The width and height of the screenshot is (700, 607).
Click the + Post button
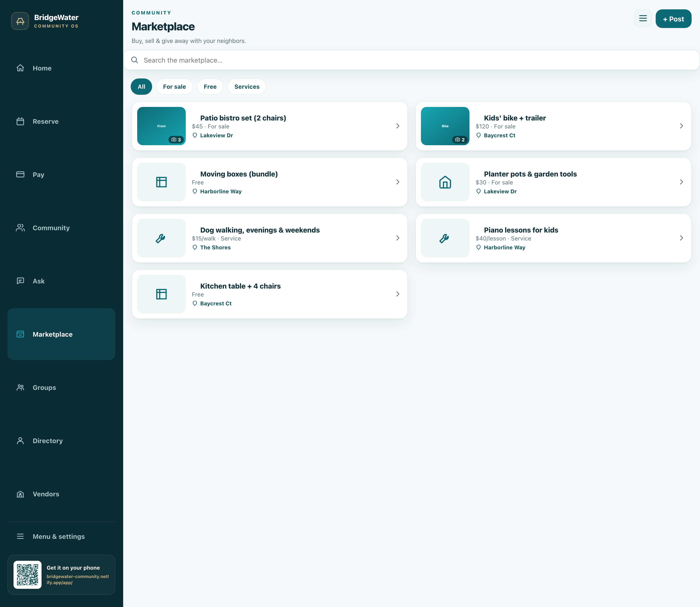tap(673, 19)
